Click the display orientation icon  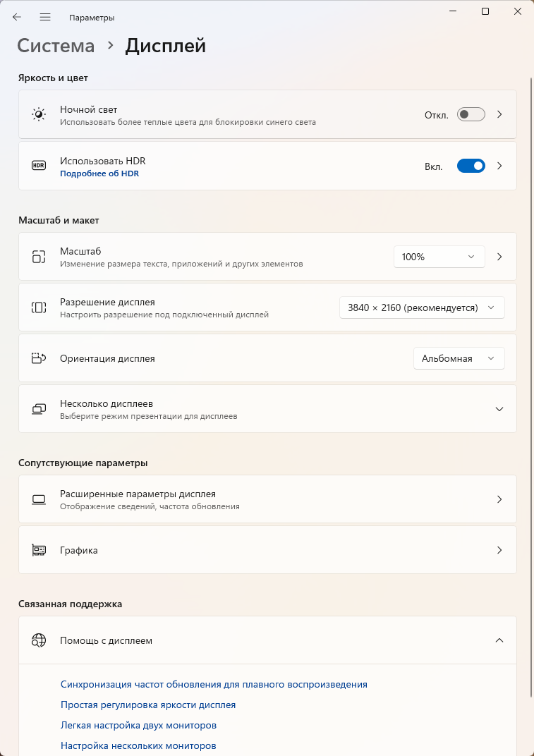[x=39, y=358]
